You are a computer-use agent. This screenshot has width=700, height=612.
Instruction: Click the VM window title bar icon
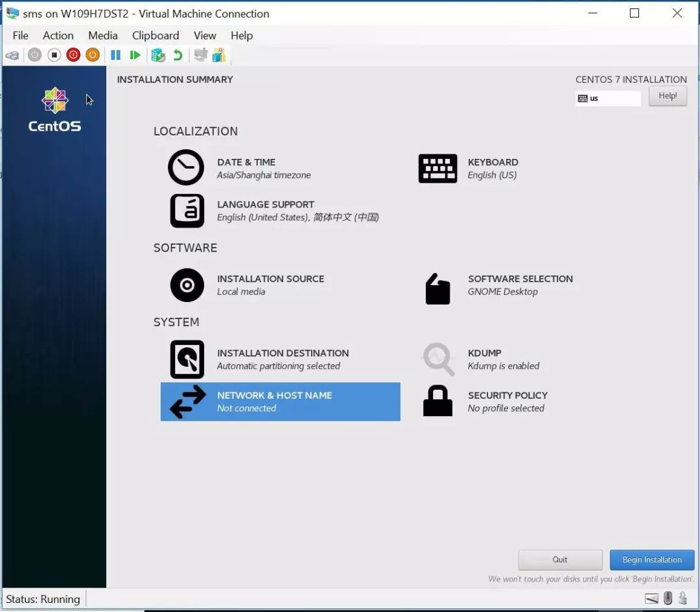(12, 14)
